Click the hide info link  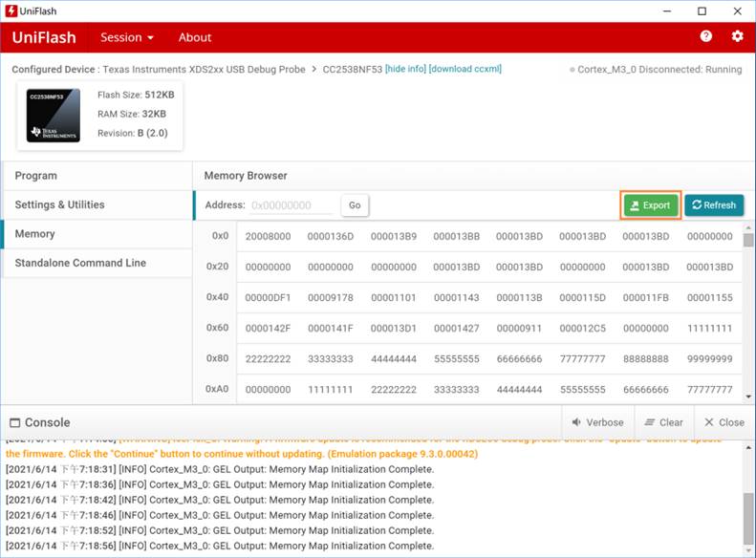405,69
